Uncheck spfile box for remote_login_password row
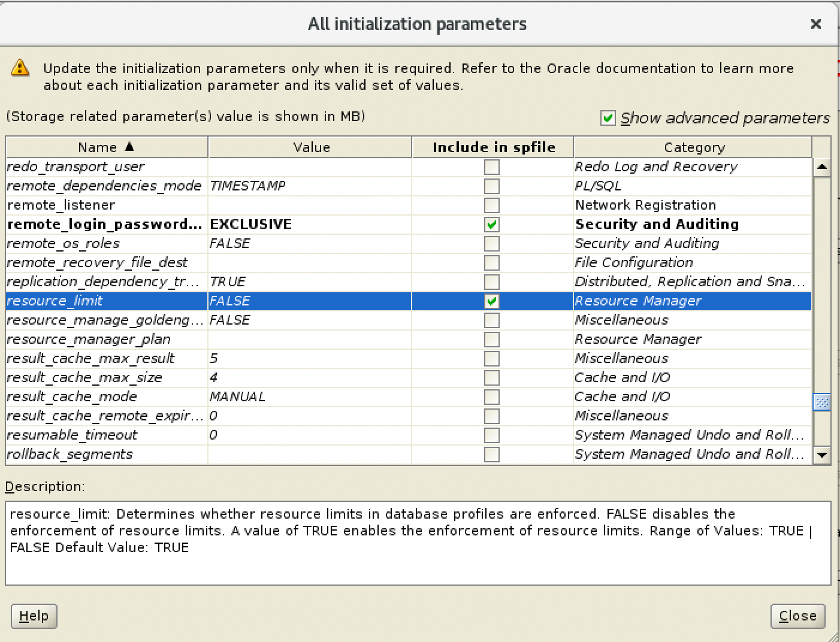The height and width of the screenshot is (642, 840). (492, 225)
